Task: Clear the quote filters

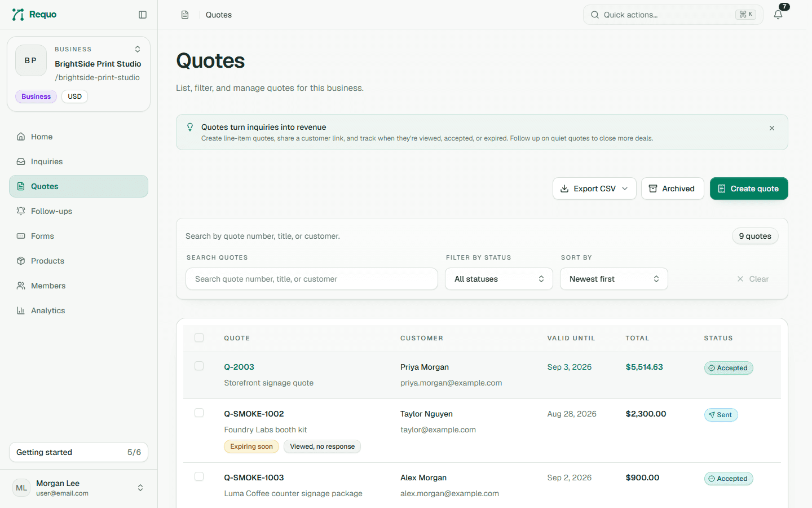Action: coord(753,279)
